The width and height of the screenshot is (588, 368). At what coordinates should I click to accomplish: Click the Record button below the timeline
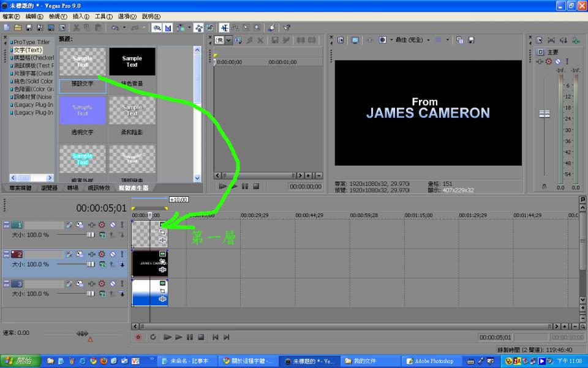coord(138,337)
